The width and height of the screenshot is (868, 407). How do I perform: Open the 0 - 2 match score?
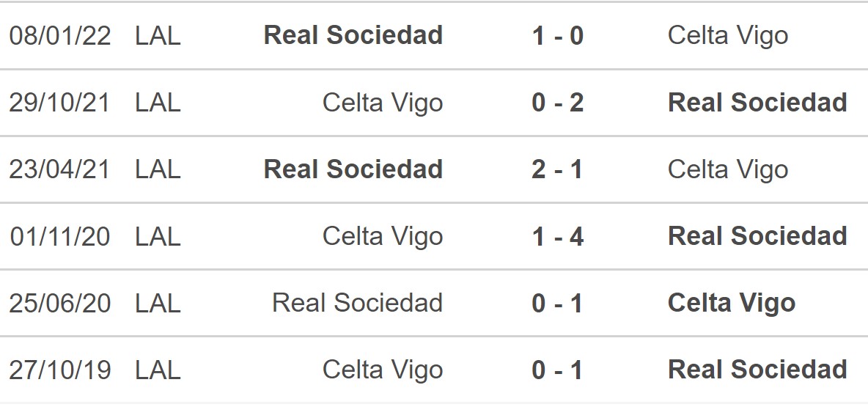(x=557, y=103)
